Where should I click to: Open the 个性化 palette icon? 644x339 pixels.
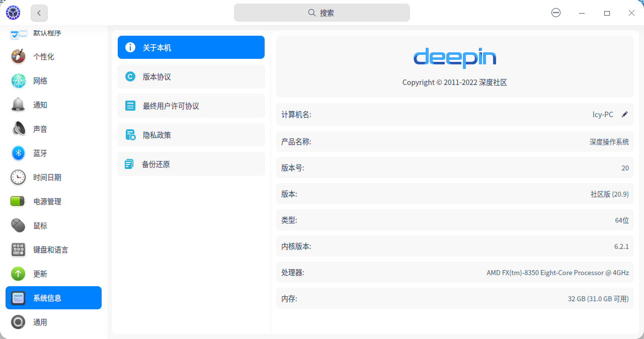[x=19, y=57]
